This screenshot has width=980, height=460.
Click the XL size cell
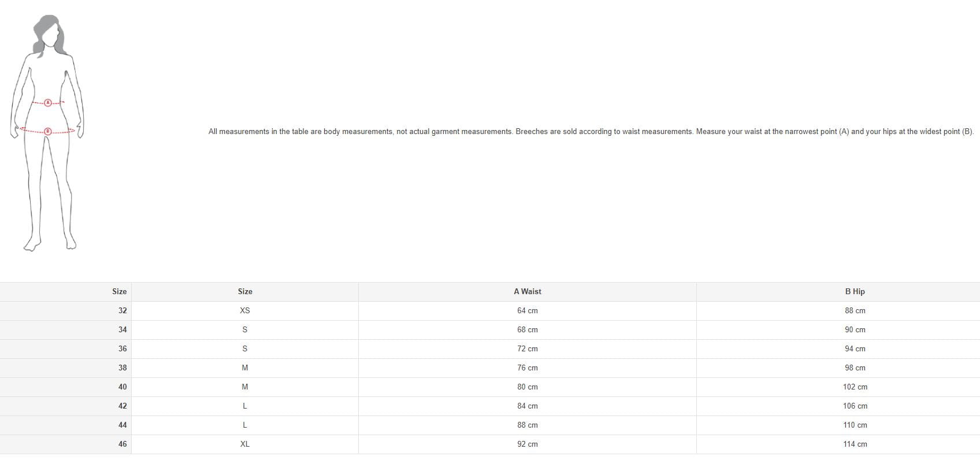(x=244, y=444)
